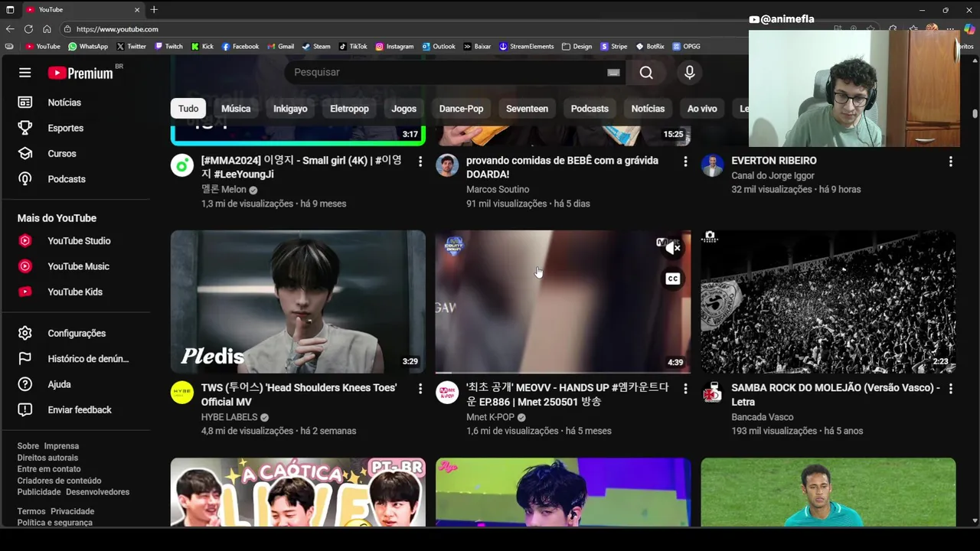The width and height of the screenshot is (980, 551).
Task: Open Twitch bookmark in bookmarks bar
Action: [168, 46]
